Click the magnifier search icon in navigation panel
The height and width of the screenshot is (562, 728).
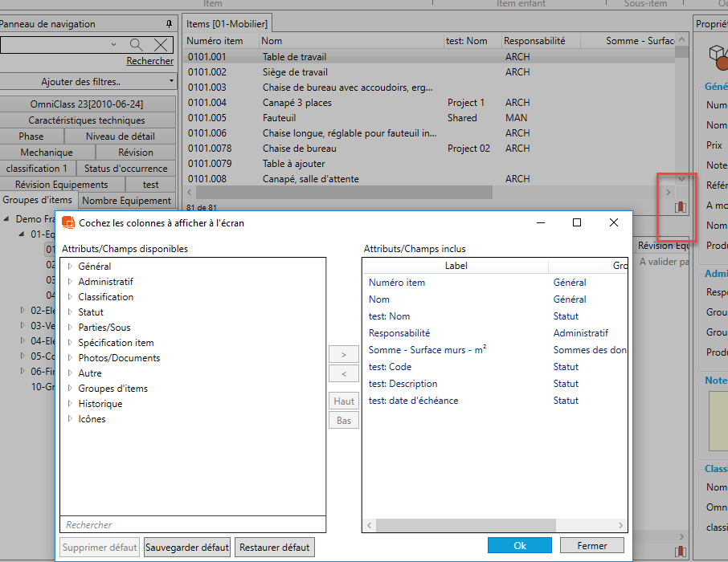click(137, 45)
